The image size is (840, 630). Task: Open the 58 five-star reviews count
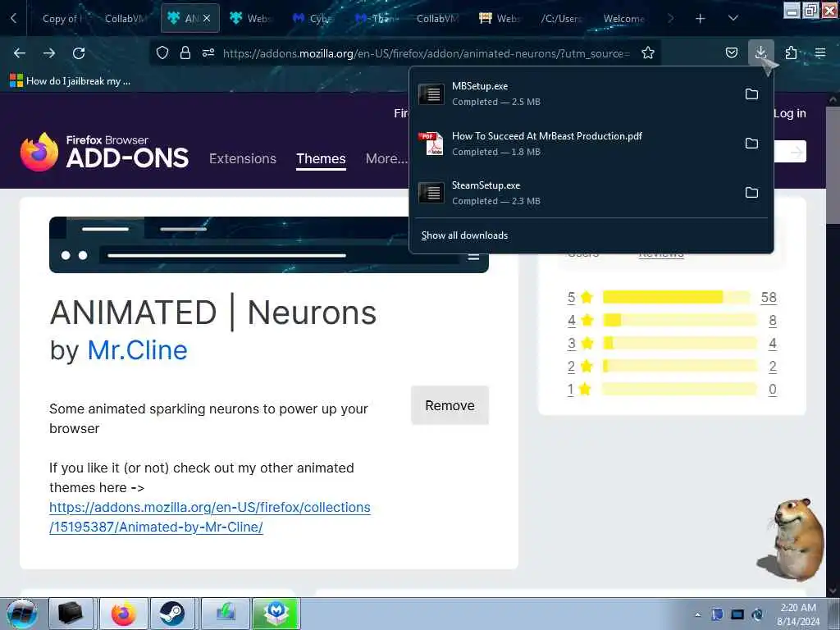(x=769, y=297)
